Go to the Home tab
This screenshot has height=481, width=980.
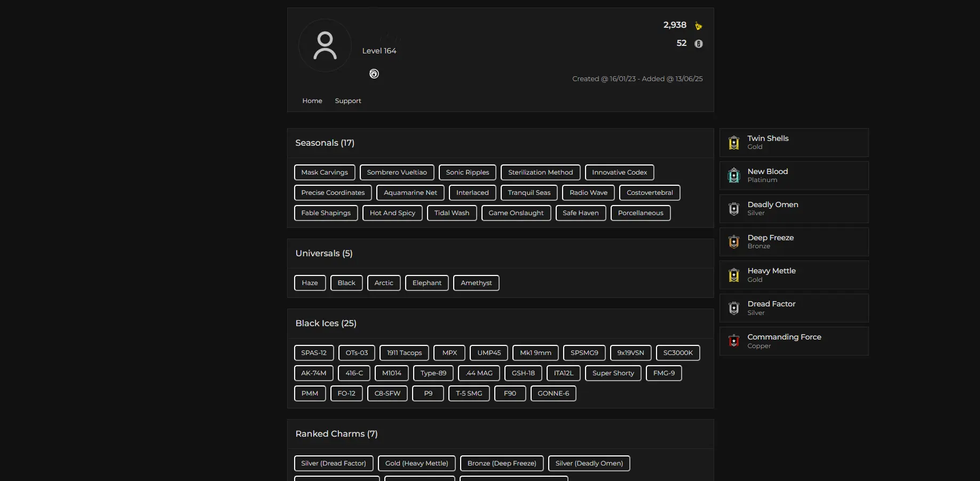coord(312,101)
